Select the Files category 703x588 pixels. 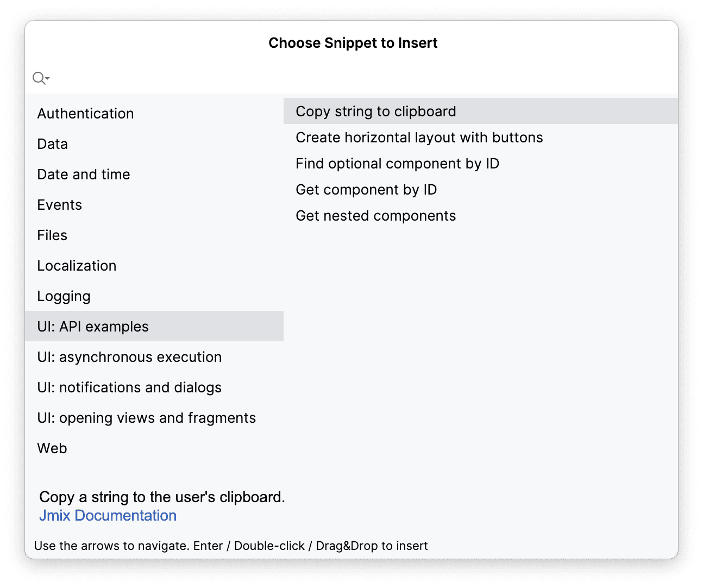click(x=53, y=235)
